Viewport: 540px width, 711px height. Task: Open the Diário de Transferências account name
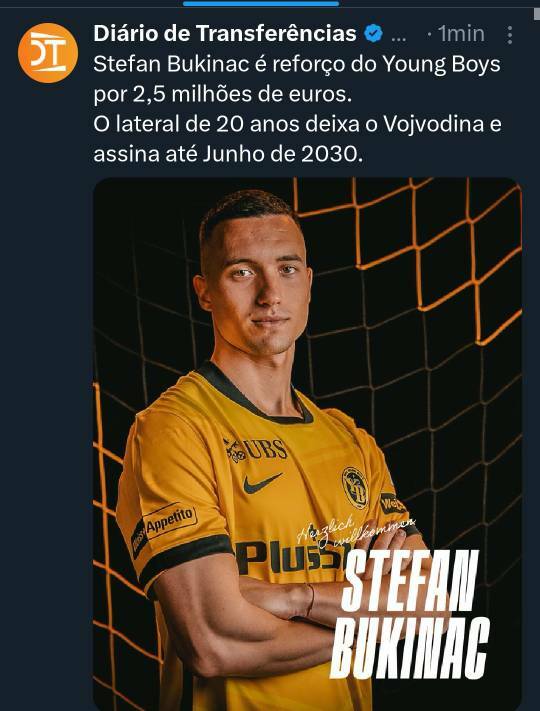coord(225,34)
